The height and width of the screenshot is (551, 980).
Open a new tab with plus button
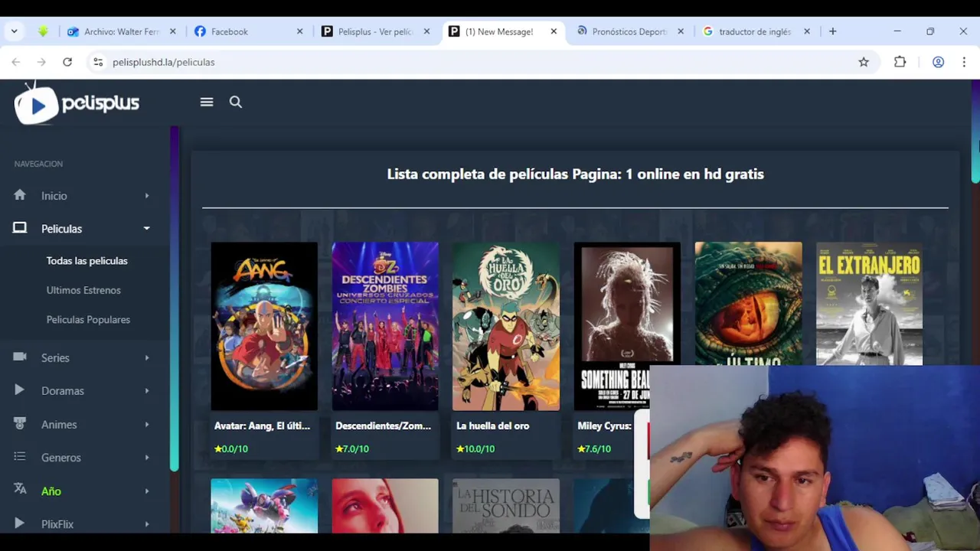point(832,31)
